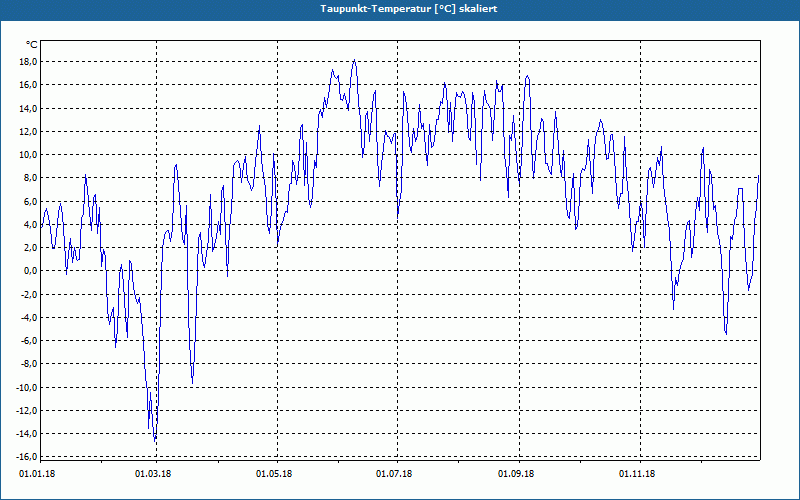The width and height of the screenshot is (800, 500).
Task: Click the -14,0 y-axis label
Action: (27, 434)
